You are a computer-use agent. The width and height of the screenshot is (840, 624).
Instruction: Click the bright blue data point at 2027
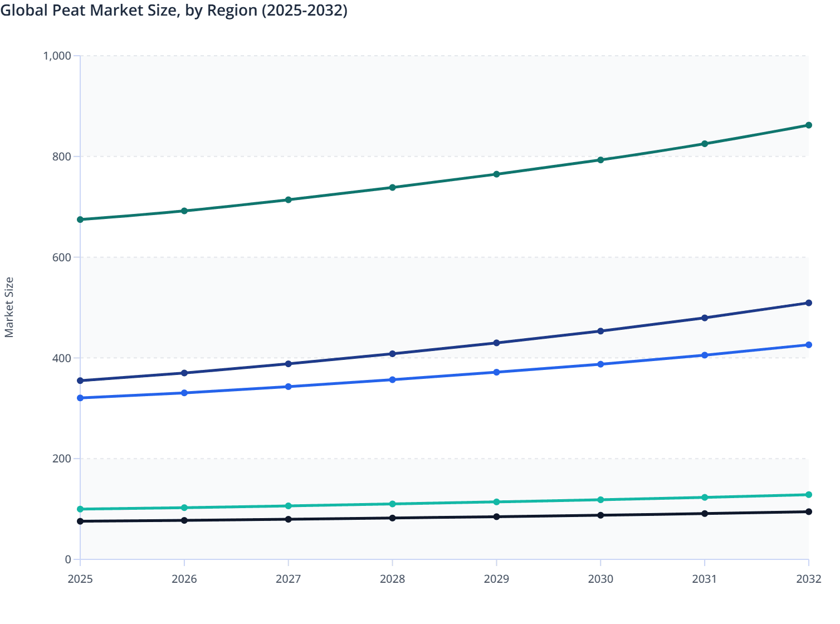(289, 387)
